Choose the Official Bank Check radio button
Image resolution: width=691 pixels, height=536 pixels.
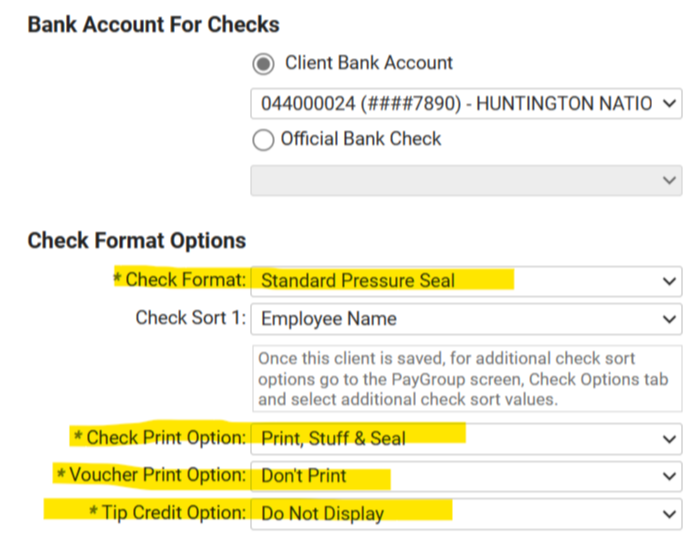click(x=263, y=140)
